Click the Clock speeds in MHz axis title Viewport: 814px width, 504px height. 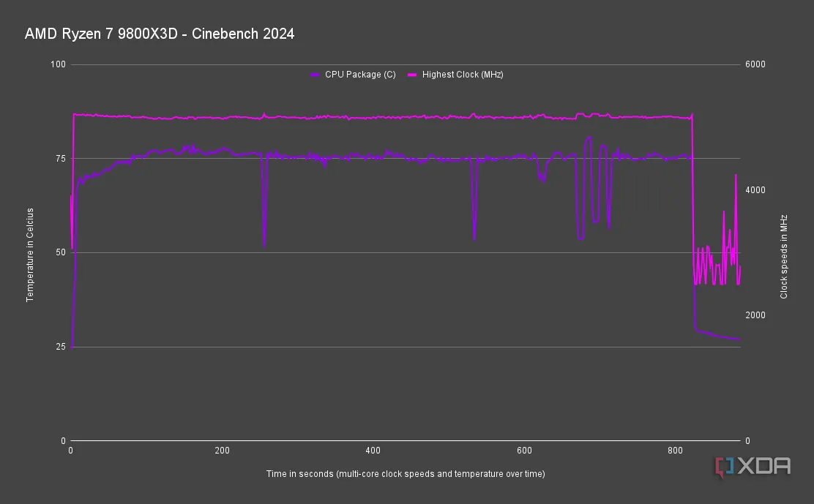click(784, 256)
